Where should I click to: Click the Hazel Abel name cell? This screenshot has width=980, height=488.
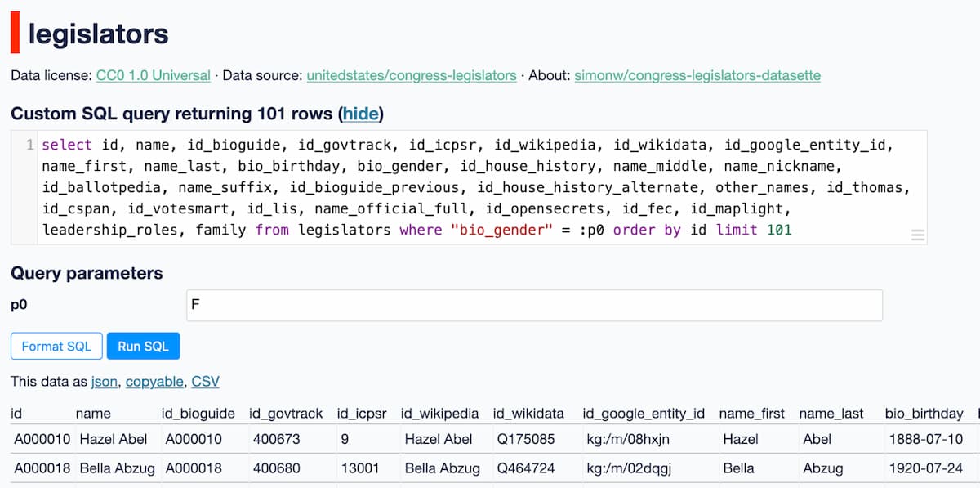click(113, 439)
